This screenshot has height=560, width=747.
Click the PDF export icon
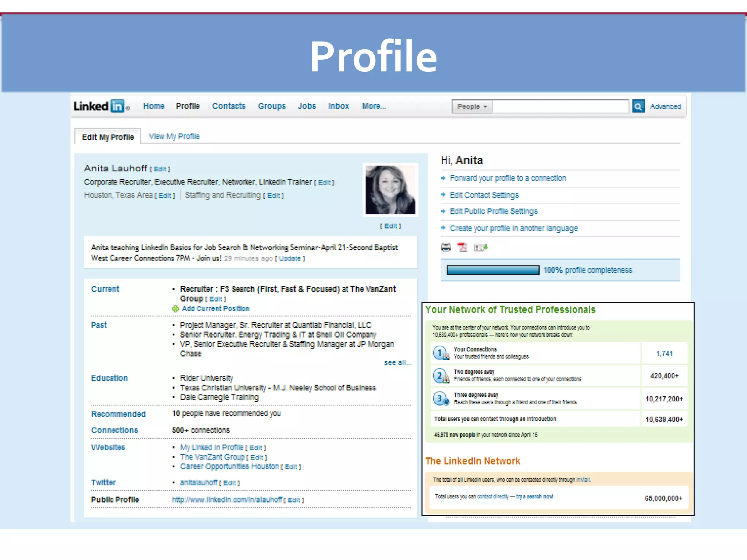[x=462, y=248]
